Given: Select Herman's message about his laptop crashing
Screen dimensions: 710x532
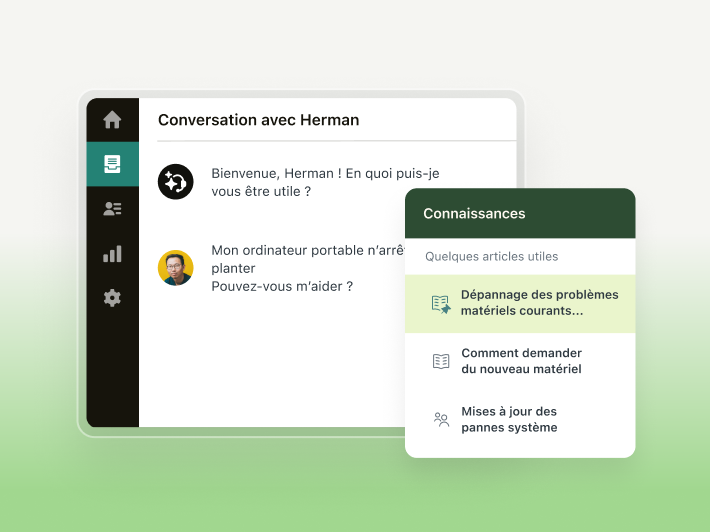Looking at the screenshot, I should [300, 268].
